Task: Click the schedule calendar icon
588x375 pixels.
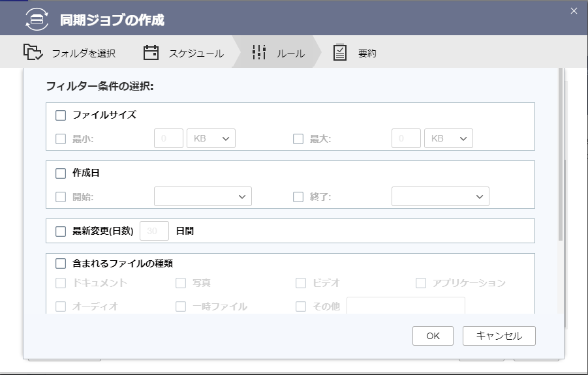Action: pyautogui.click(x=151, y=53)
